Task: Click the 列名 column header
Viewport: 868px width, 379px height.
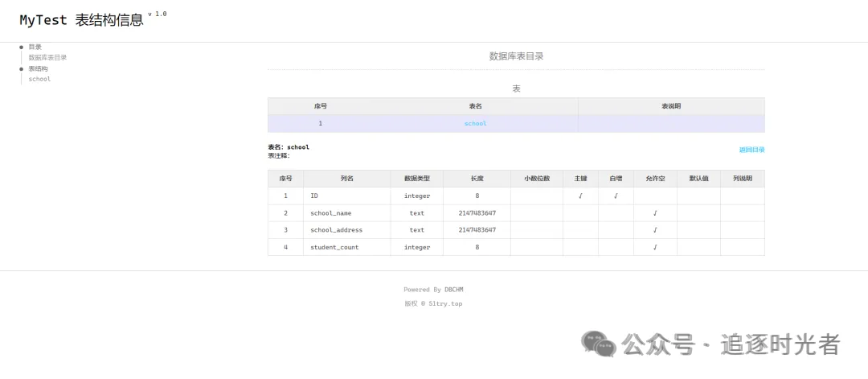Action: [346, 179]
